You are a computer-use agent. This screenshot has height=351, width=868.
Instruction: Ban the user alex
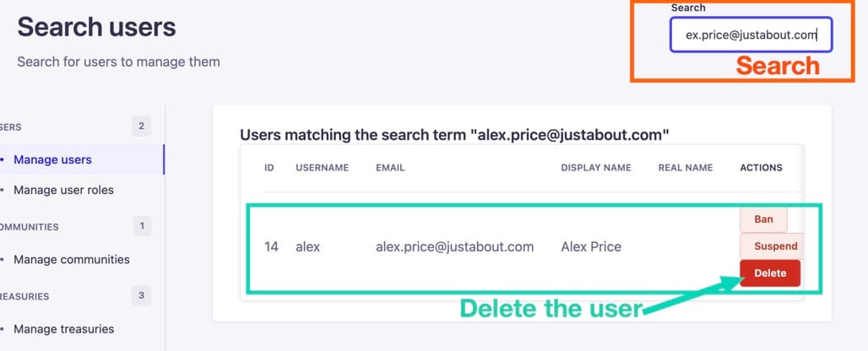[763, 219]
